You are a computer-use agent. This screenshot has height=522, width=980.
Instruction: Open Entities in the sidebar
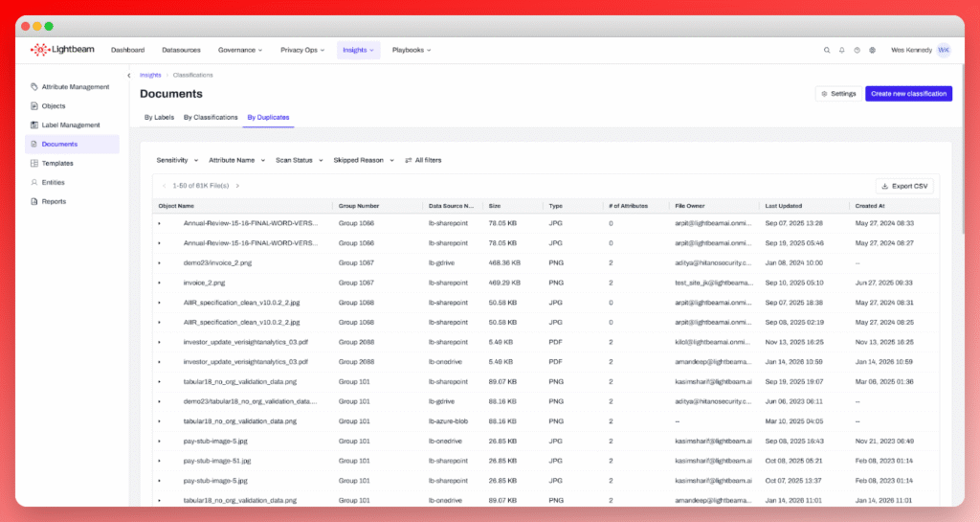click(x=55, y=182)
